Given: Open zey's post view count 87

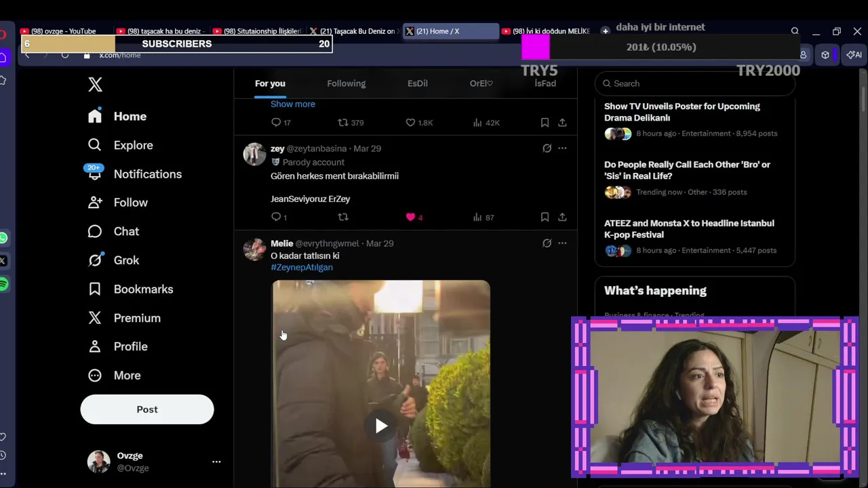Looking at the screenshot, I should pos(483,217).
